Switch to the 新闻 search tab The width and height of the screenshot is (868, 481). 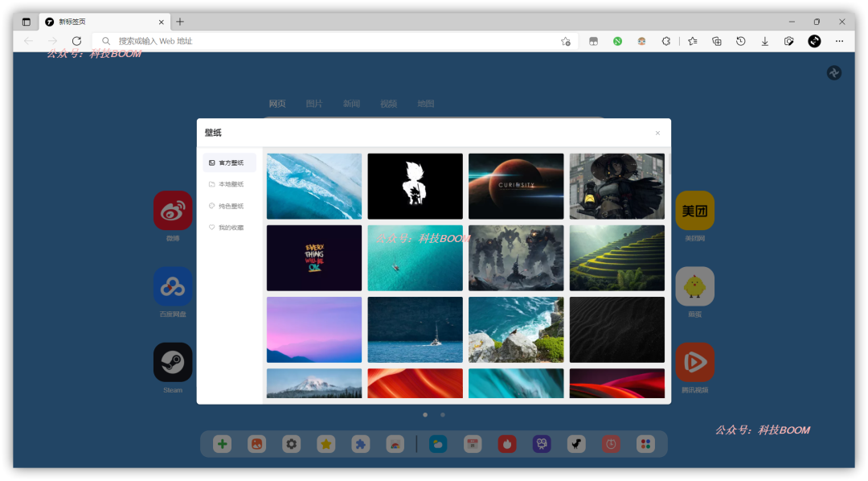[351, 104]
